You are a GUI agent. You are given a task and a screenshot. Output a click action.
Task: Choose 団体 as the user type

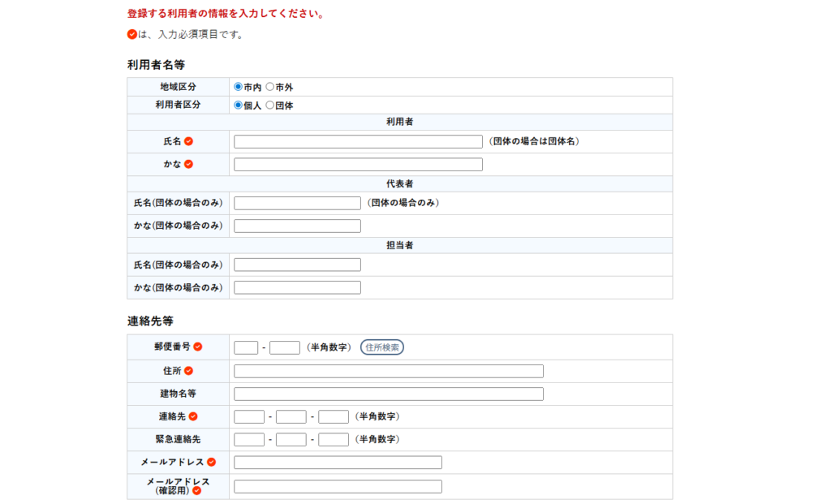point(270,106)
